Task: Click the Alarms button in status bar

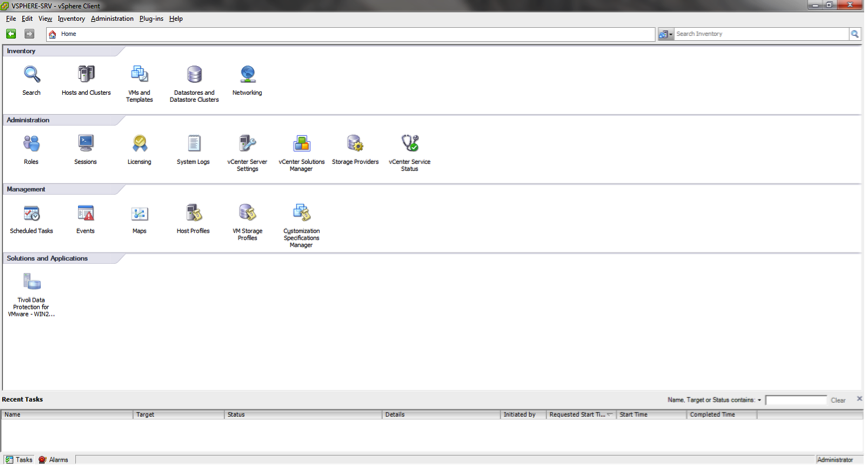Action: coord(54,459)
